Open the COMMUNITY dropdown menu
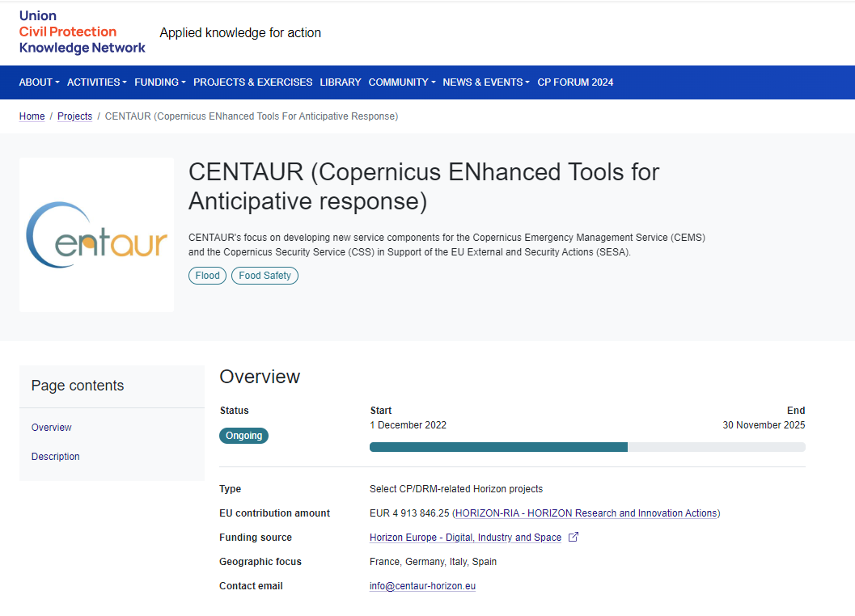 400,82
